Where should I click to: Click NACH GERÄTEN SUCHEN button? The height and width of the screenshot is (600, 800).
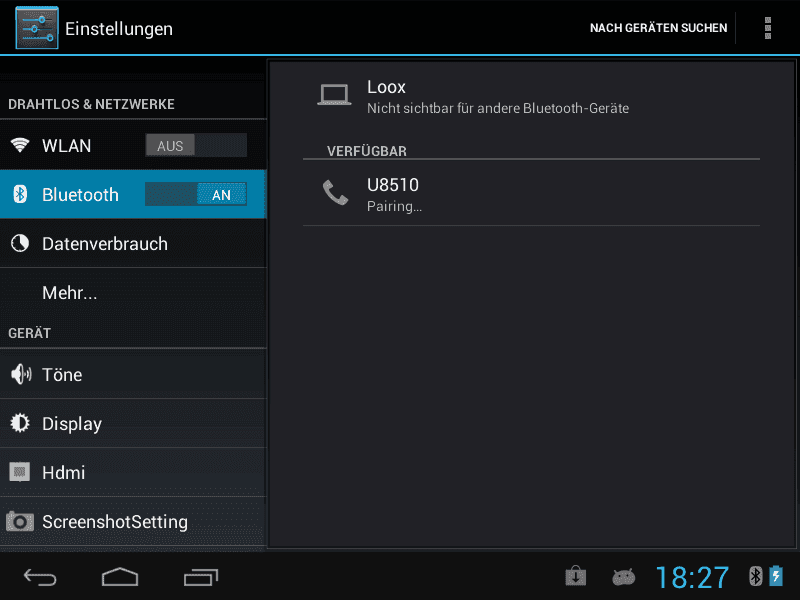pyautogui.click(x=658, y=28)
